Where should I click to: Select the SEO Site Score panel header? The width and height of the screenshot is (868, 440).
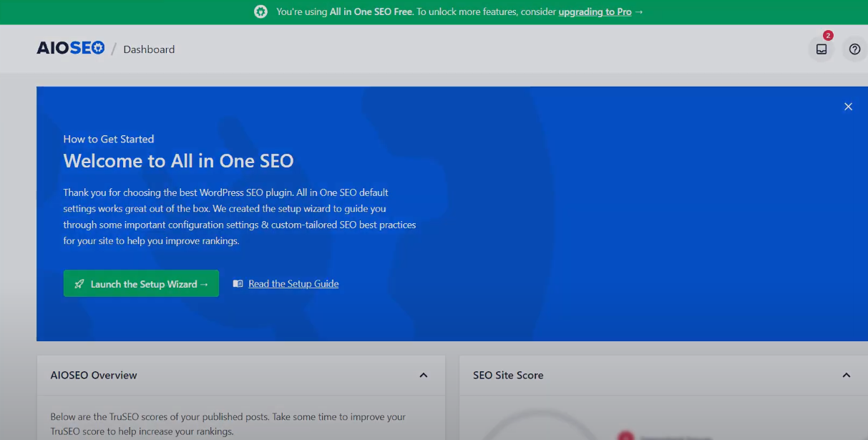pyautogui.click(x=507, y=375)
